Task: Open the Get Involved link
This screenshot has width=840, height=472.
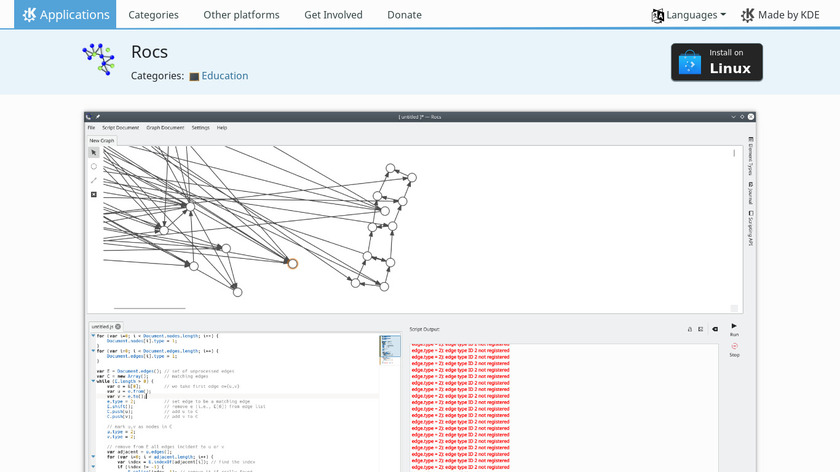Action: pyautogui.click(x=333, y=15)
